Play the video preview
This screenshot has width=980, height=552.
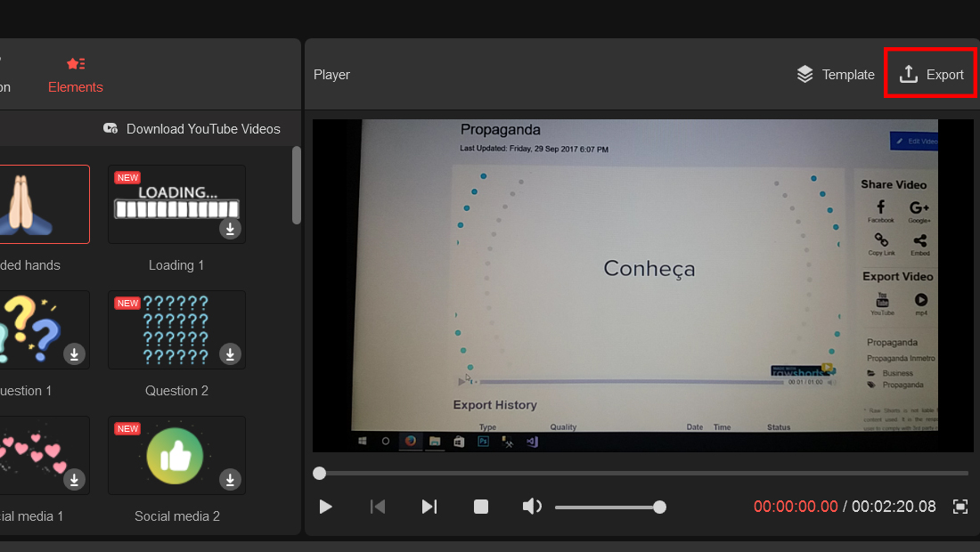tap(325, 507)
